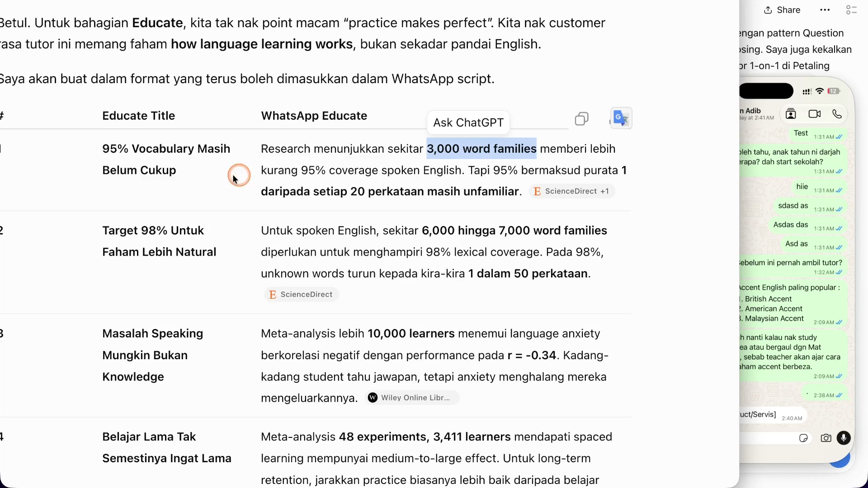Click the Wi-Fi icon in phone status bar

pyautogui.click(x=820, y=91)
